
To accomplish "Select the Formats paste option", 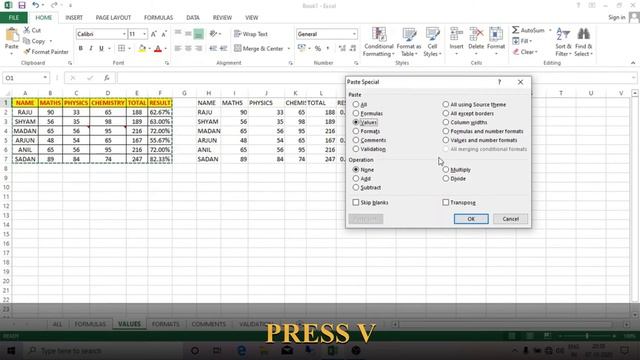I will pyautogui.click(x=356, y=131).
